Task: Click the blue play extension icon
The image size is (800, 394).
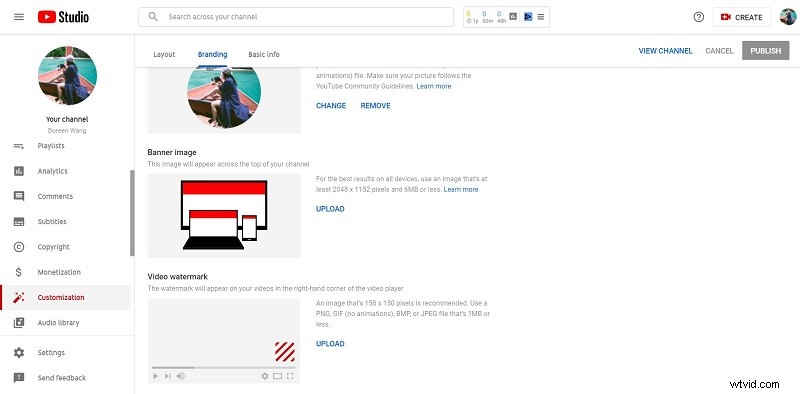Action: [x=528, y=17]
